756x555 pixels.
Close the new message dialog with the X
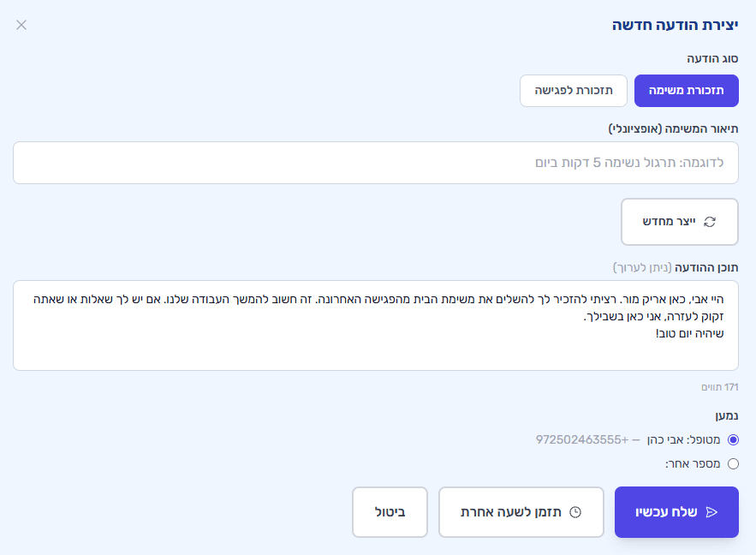click(21, 25)
